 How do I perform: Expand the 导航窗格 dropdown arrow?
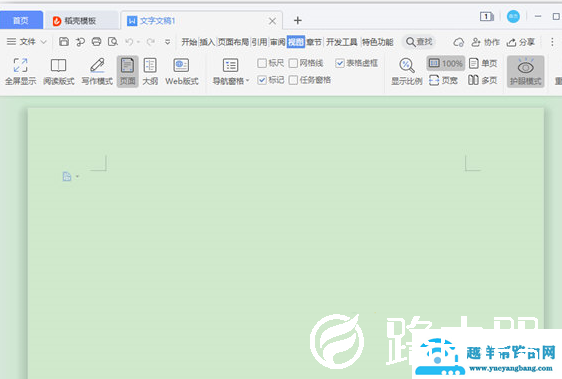(247, 80)
